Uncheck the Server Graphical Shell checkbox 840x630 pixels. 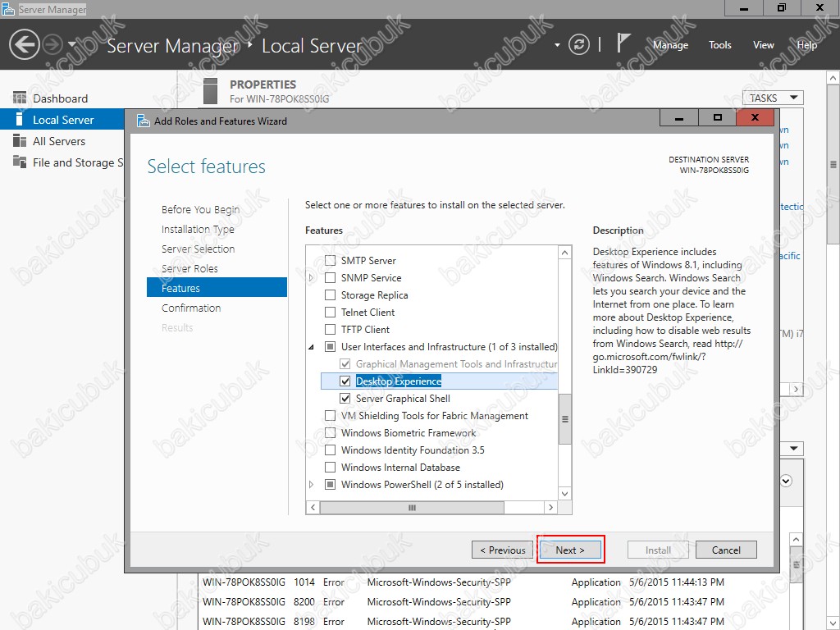(345, 399)
